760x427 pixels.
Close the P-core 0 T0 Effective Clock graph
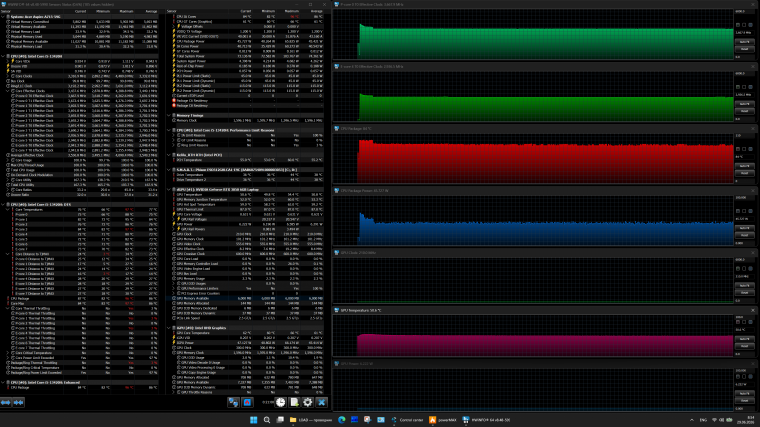click(753, 4)
